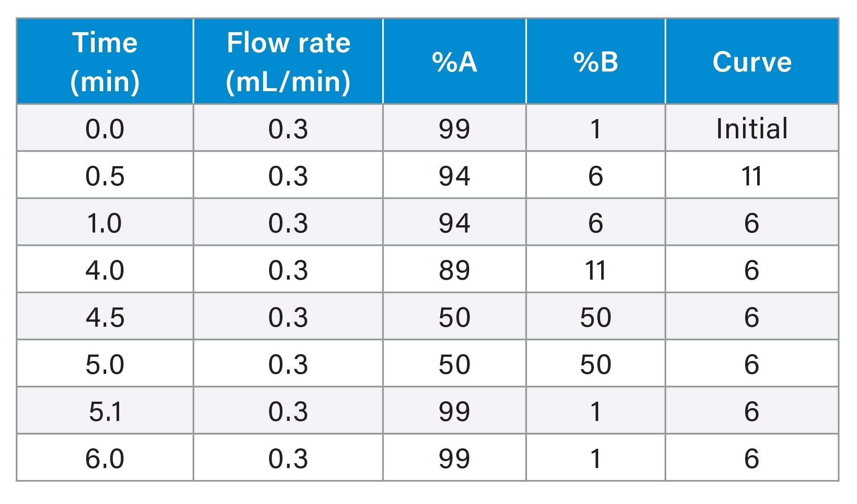Viewport: 857px width, 504px height.
Task: Select the Initial curve cell
Action: pyautogui.click(x=752, y=128)
